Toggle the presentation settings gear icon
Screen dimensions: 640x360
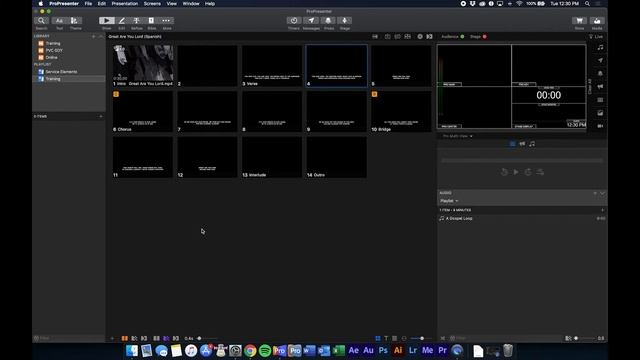click(x=420, y=37)
